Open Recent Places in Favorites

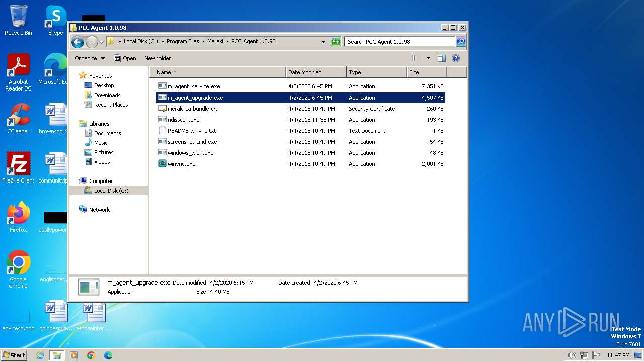point(111,105)
